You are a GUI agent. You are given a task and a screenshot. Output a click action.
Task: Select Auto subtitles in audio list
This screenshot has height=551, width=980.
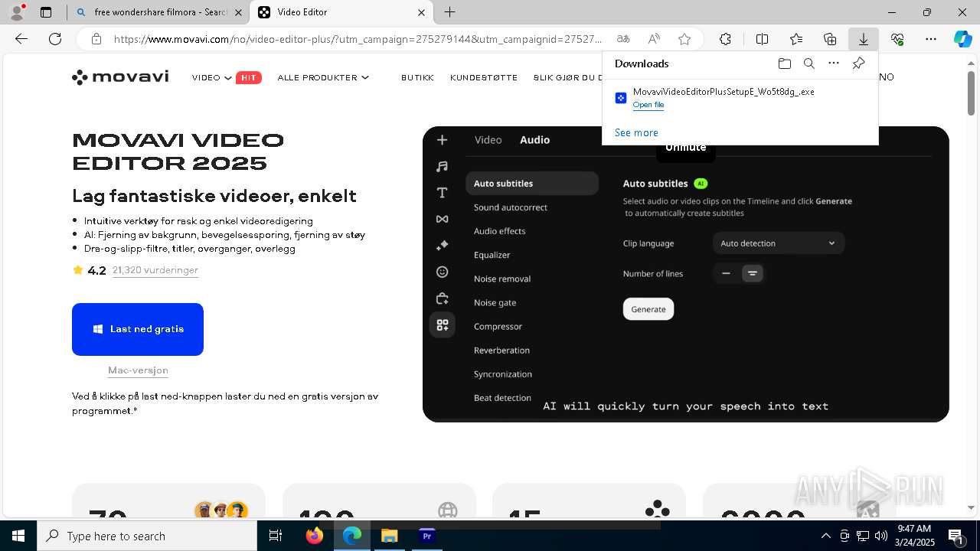(532, 184)
